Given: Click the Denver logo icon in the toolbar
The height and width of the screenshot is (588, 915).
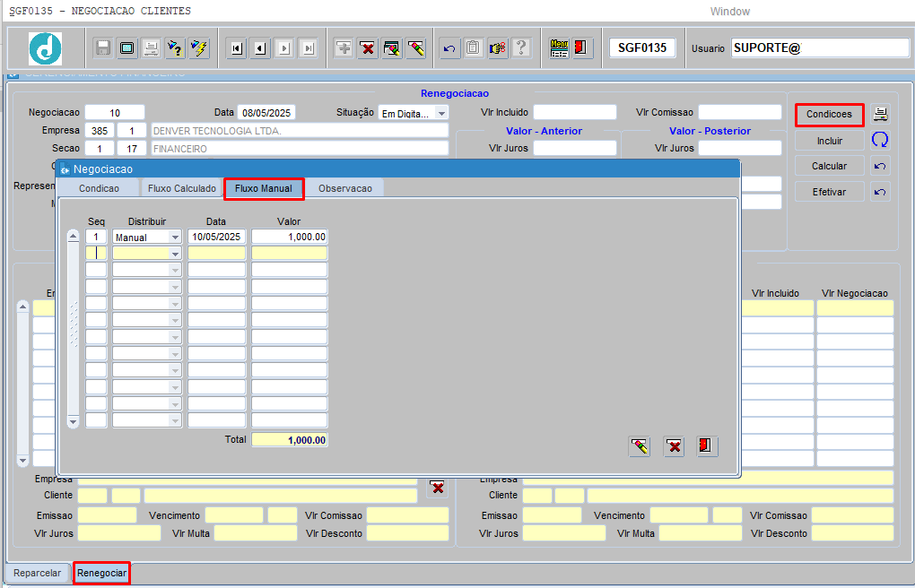Looking at the screenshot, I should click(x=45, y=48).
